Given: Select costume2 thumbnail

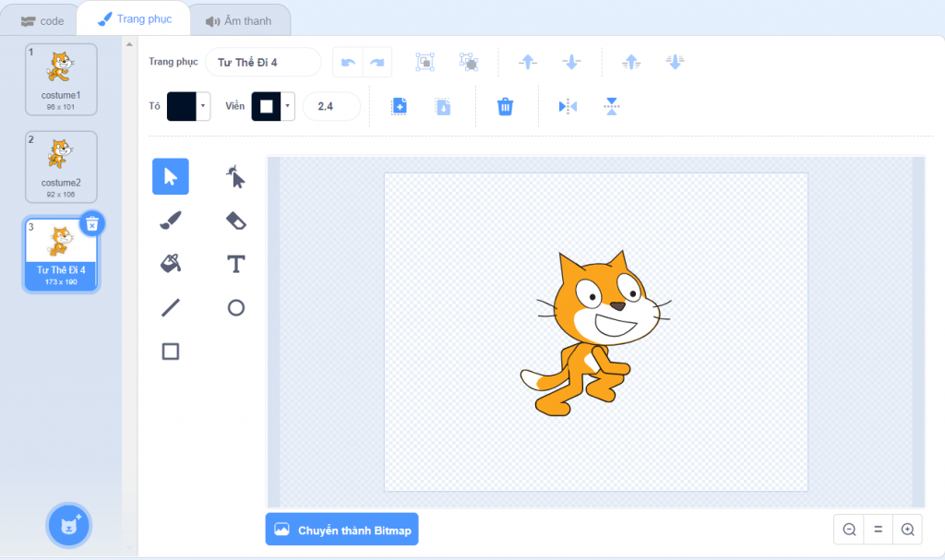Looking at the screenshot, I should tap(61, 167).
